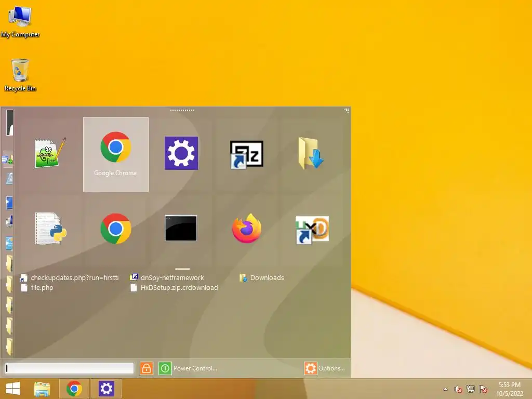The image size is (532, 399).
Task: Click the start menu search box
Action: pos(69,368)
